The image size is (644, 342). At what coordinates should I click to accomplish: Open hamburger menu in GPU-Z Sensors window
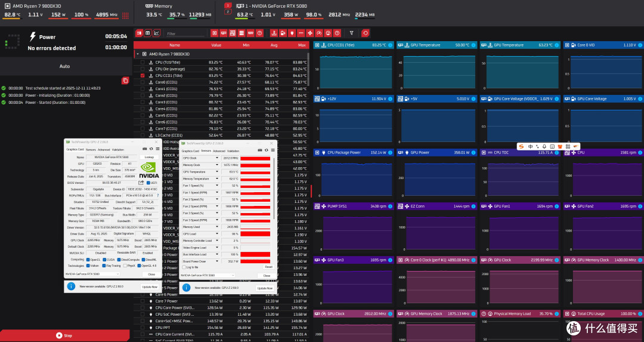coord(273,150)
